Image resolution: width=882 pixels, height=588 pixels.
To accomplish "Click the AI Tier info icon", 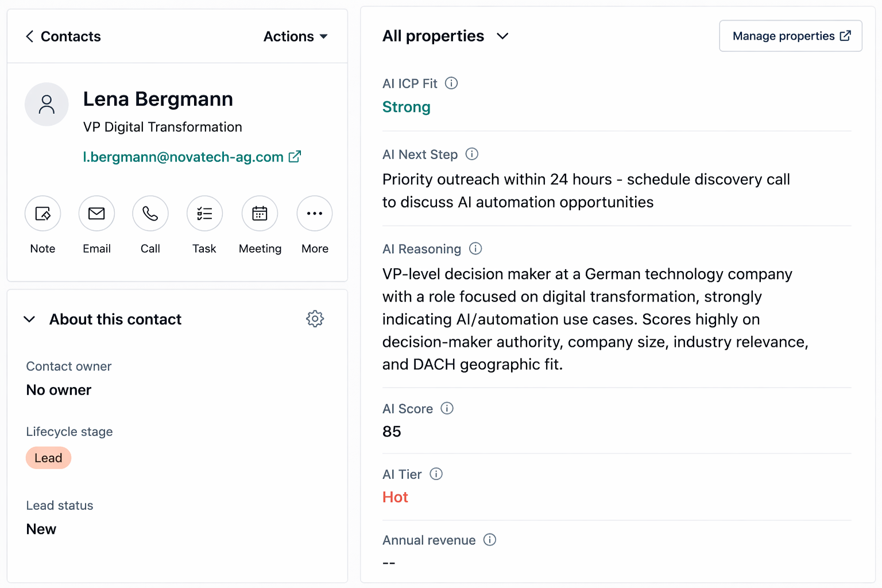I will pyautogui.click(x=436, y=474).
